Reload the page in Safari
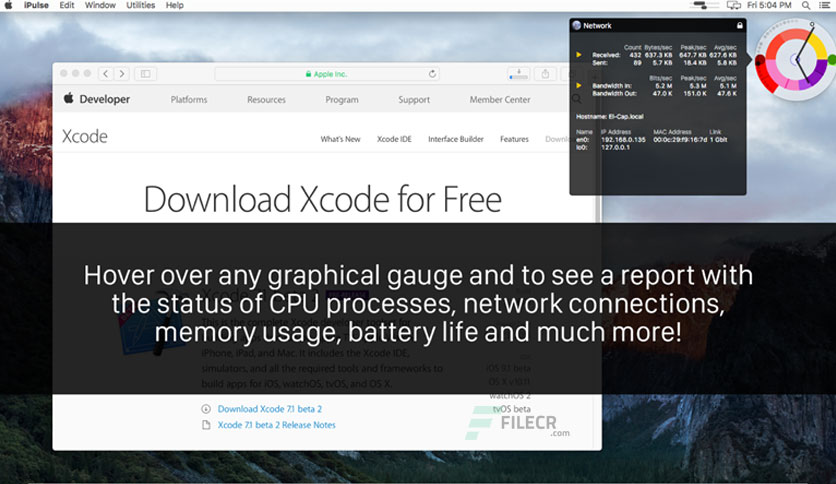The width and height of the screenshot is (836, 484). click(432, 74)
